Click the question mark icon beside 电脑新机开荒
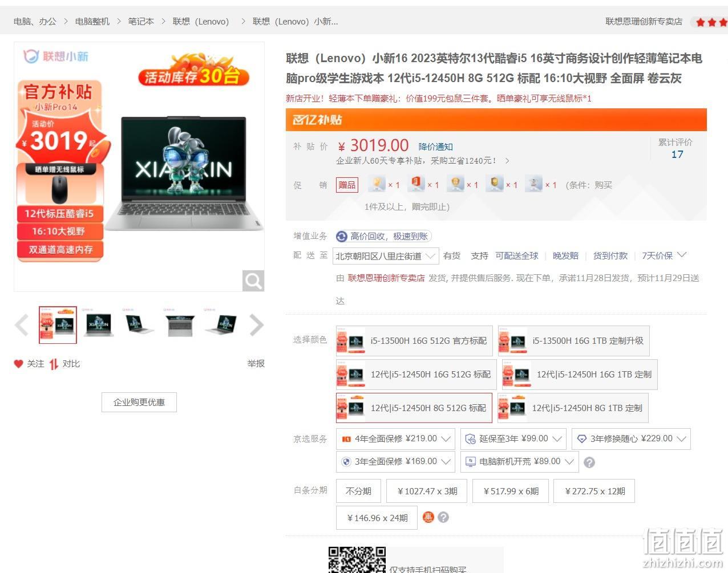 tap(589, 462)
